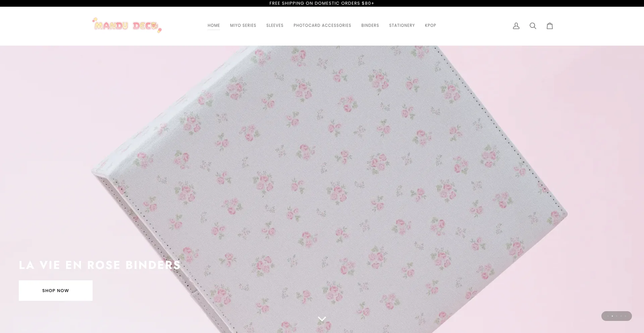Select the third slideshow dot

616,316
